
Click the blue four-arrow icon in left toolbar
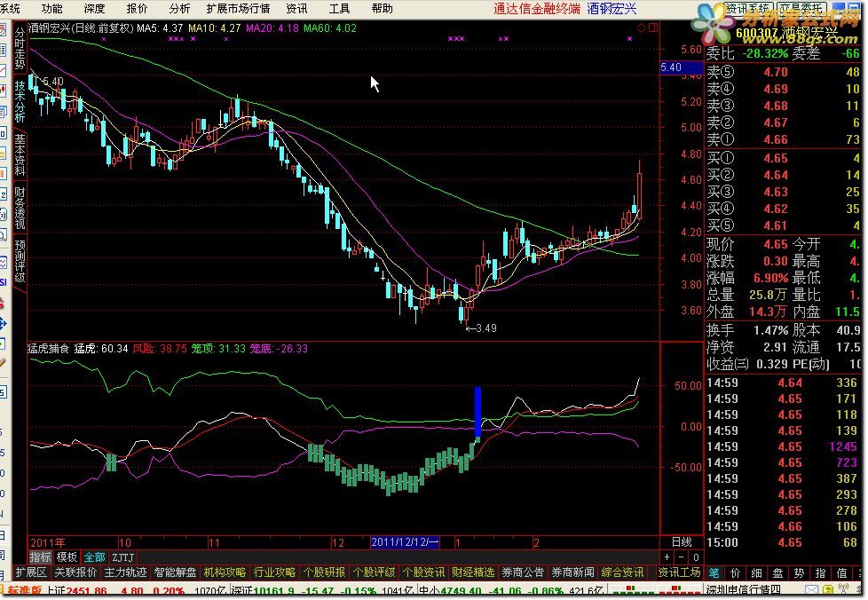pyautogui.click(x=3, y=323)
